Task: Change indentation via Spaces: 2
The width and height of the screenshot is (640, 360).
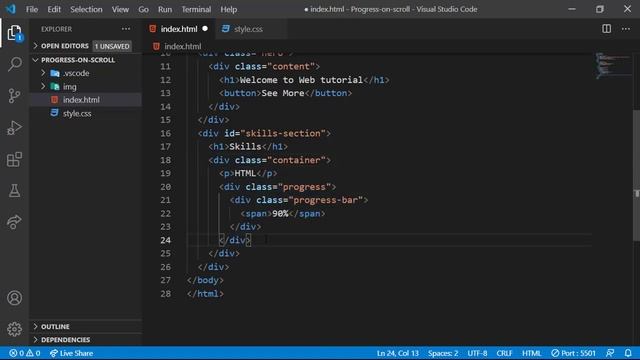Action: point(443,353)
